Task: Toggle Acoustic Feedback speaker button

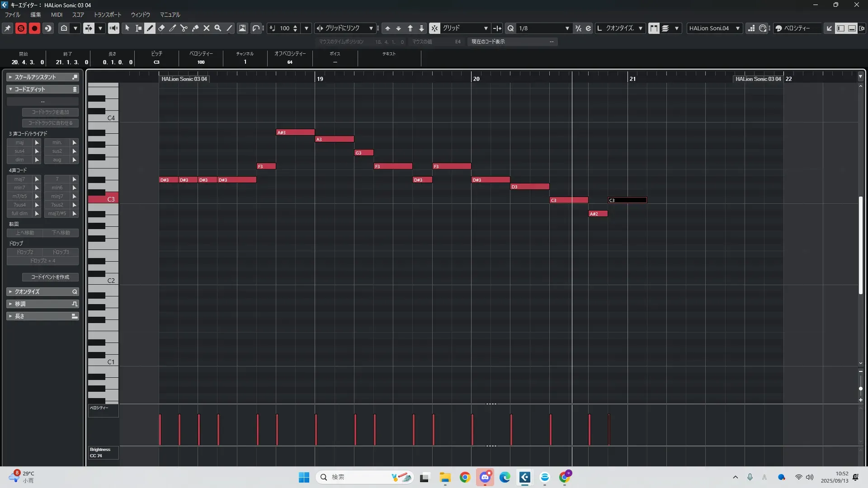Action: (113, 28)
